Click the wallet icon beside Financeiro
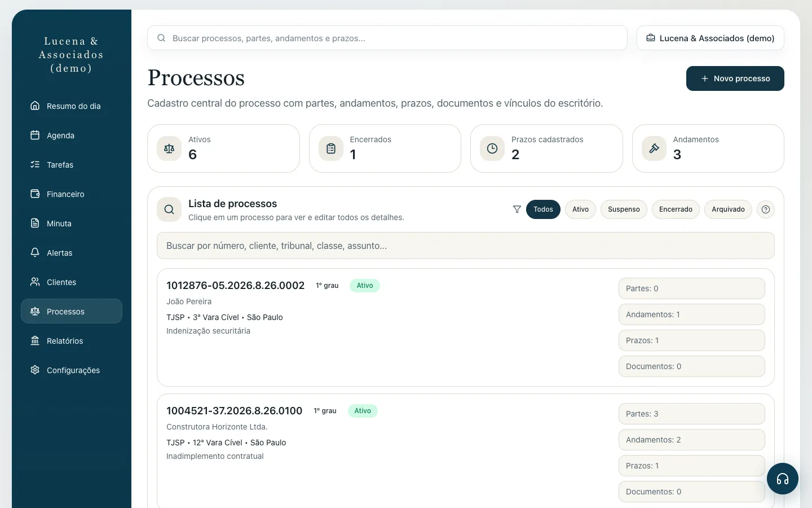 click(x=35, y=194)
